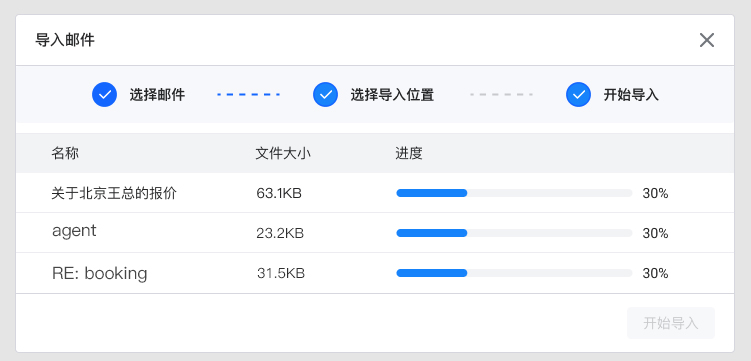
Task: Click the 选择邮件 step checkmark icon
Action: [104, 94]
